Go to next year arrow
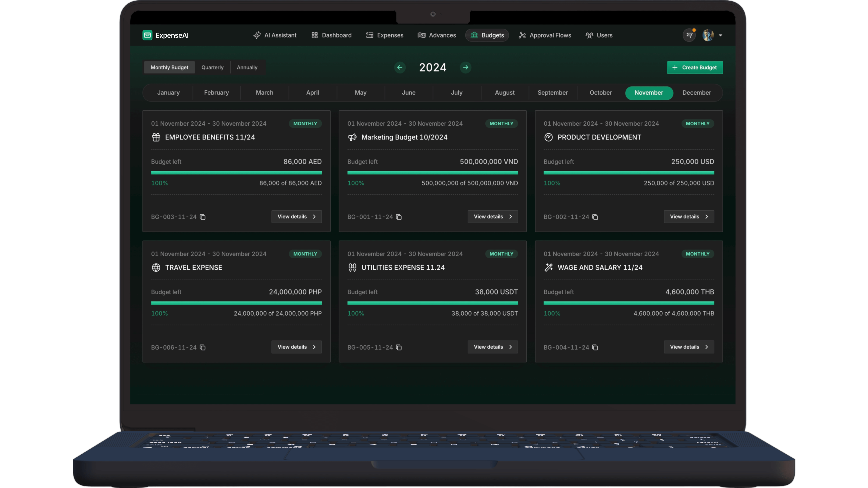The image size is (868, 488). 465,67
